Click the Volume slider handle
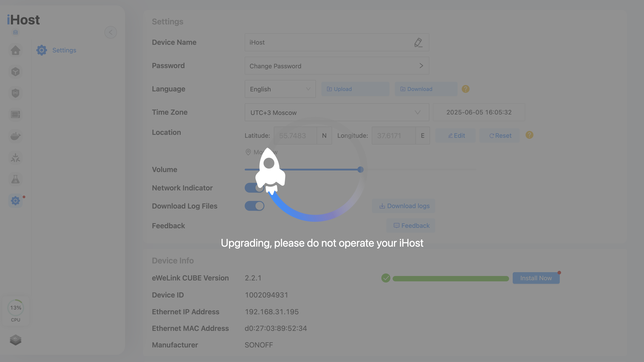Viewport: 644px width, 362px height. pos(361,170)
